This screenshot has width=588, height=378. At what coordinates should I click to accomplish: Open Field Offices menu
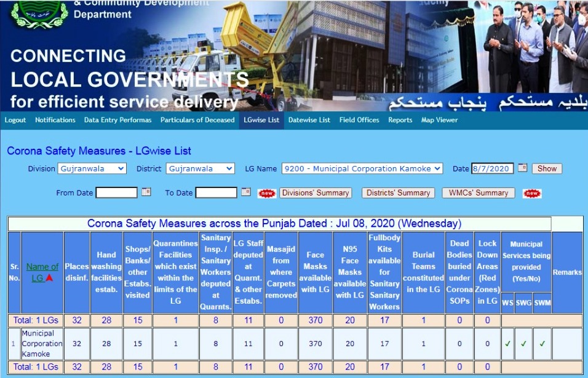(359, 120)
